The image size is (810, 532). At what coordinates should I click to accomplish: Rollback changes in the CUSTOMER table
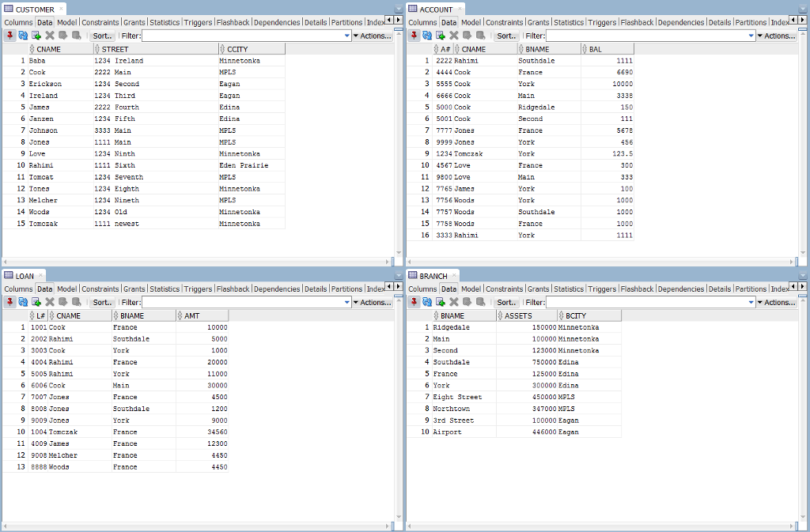click(76, 36)
